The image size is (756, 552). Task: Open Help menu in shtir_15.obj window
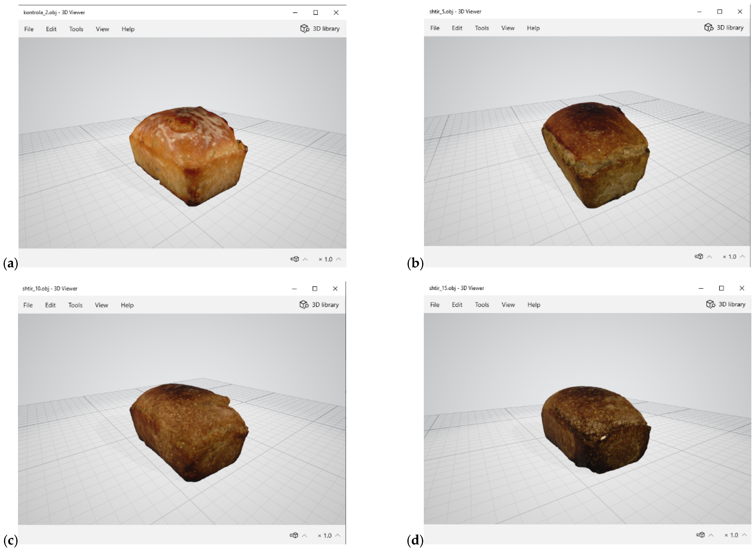pos(534,305)
